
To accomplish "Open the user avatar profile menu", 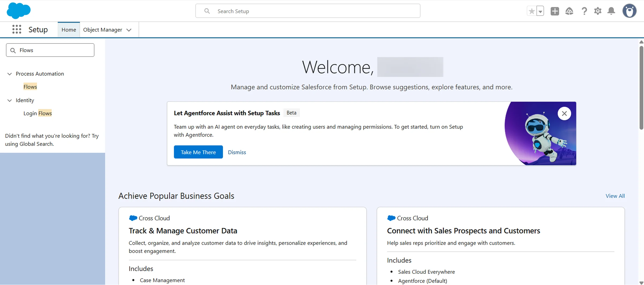I will coord(630,11).
